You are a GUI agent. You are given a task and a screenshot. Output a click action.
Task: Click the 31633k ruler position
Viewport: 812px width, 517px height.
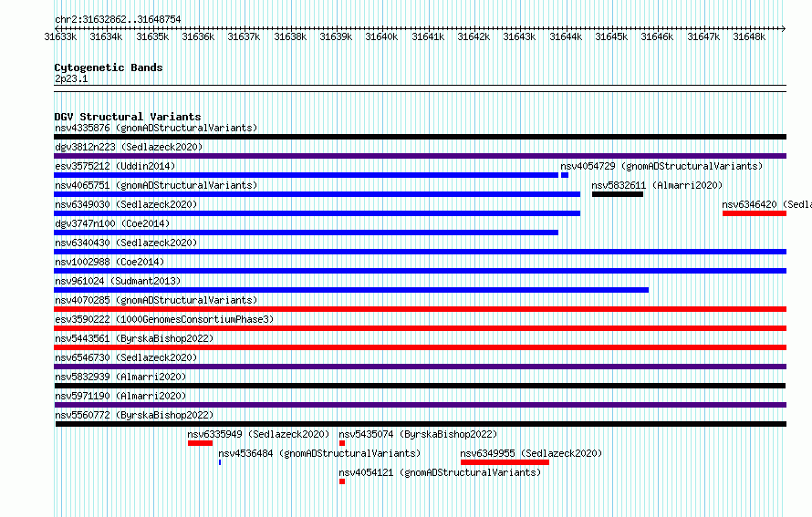click(60, 36)
